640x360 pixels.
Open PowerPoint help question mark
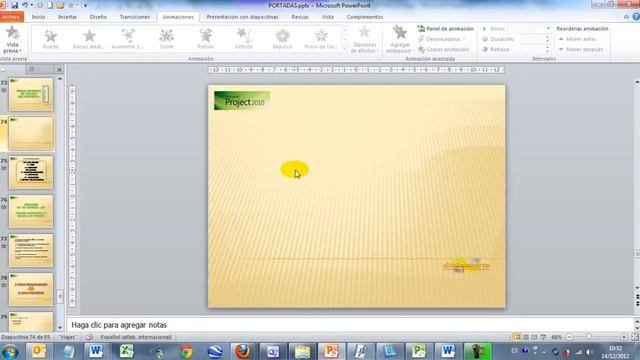coord(636,17)
